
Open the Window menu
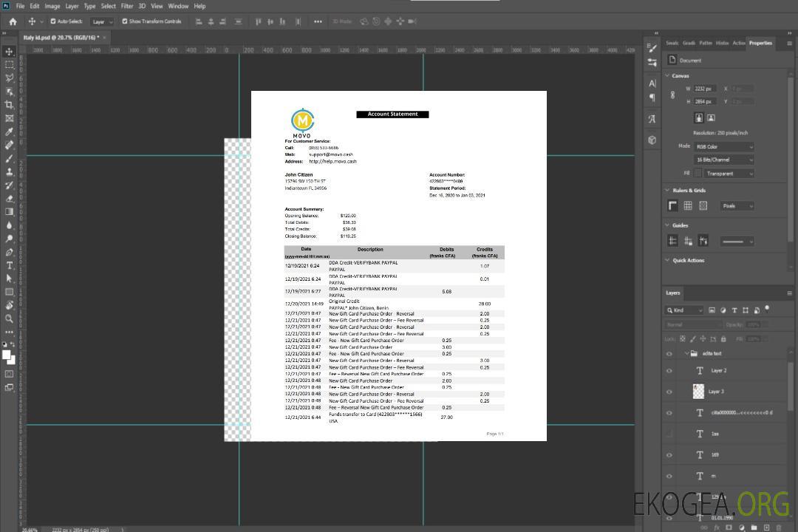click(x=178, y=6)
